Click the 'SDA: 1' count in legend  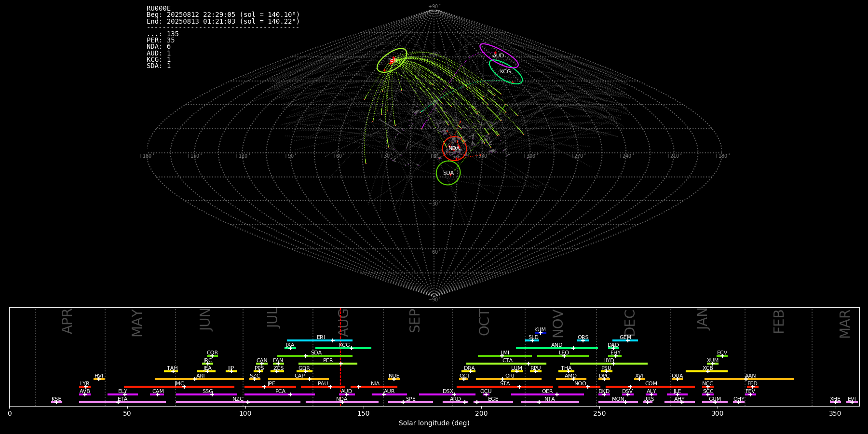click(x=159, y=66)
